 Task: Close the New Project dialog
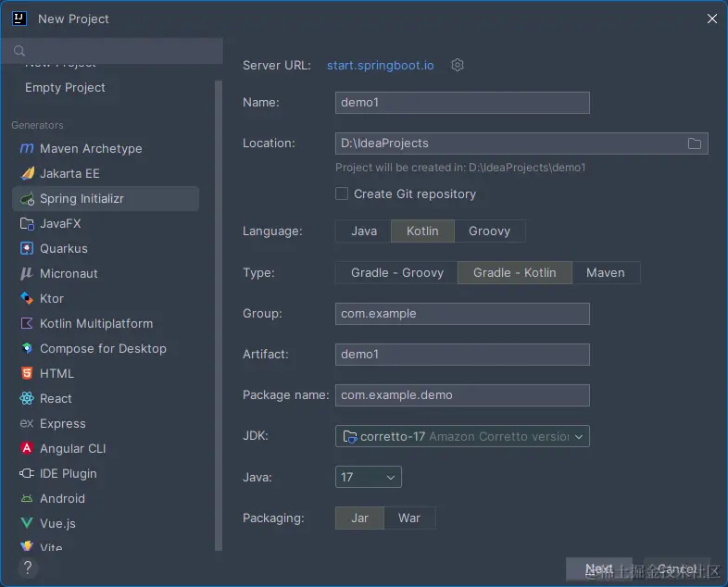[711, 19]
